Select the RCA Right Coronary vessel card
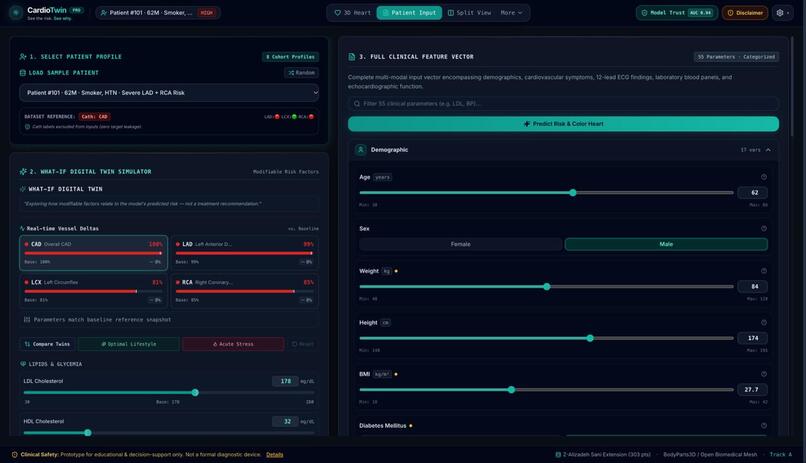 pyautogui.click(x=244, y=291)
